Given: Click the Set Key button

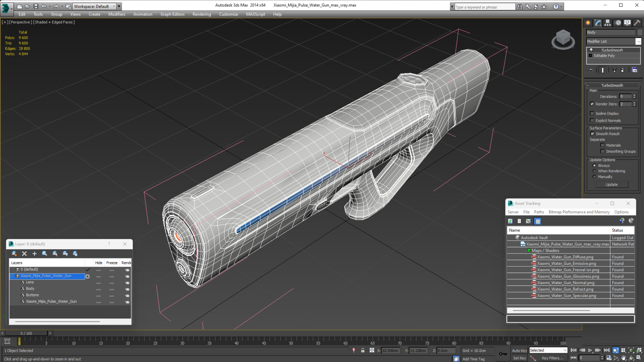Looking at the screenshot, I should pos(519,358).
